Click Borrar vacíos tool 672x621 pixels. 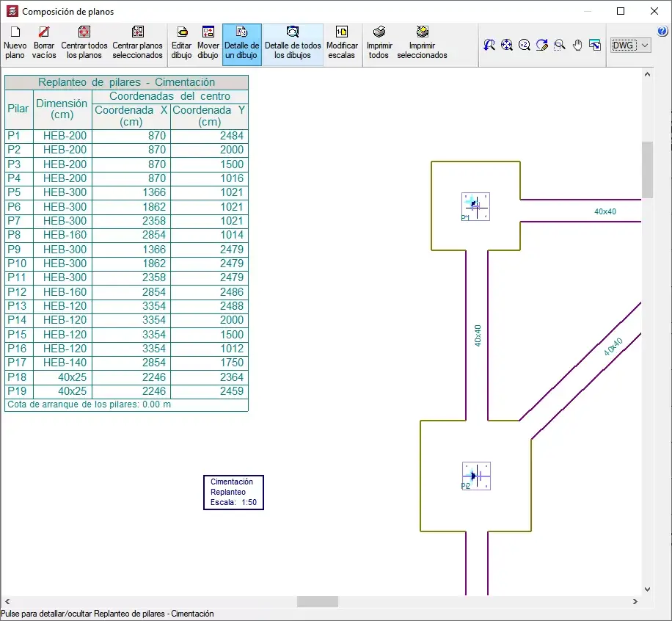pyautogui.click(x=44, y=44)
